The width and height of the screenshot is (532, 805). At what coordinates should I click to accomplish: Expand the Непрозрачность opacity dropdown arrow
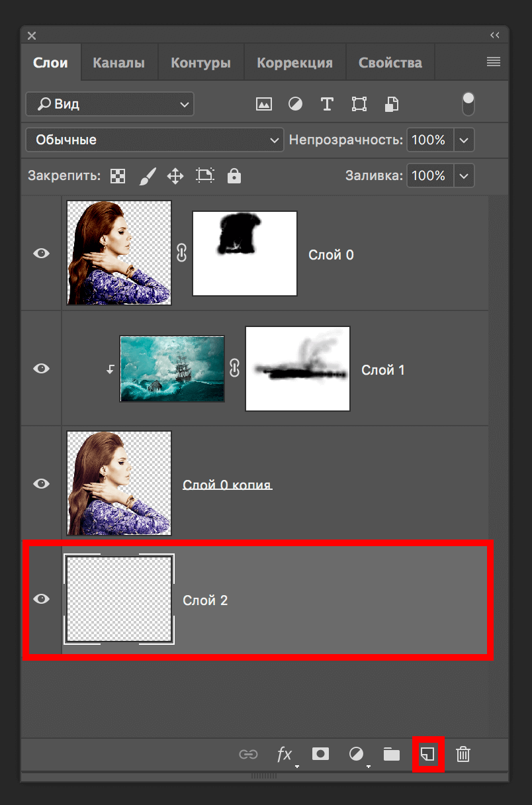tap(464, 140)
